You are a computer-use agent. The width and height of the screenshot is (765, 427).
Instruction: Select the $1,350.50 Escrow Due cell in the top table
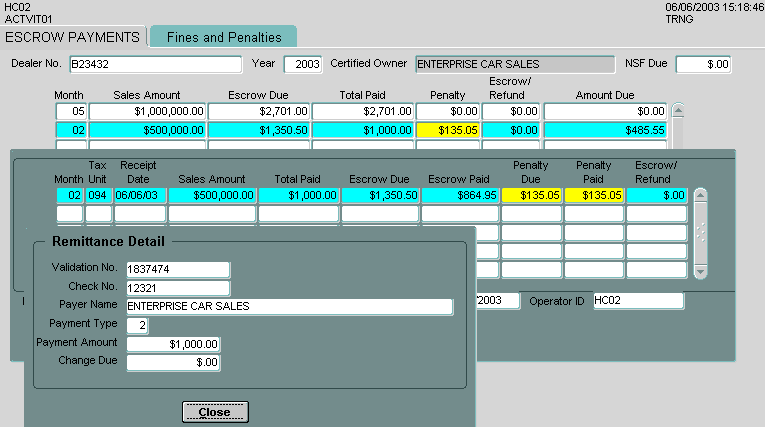259,130
